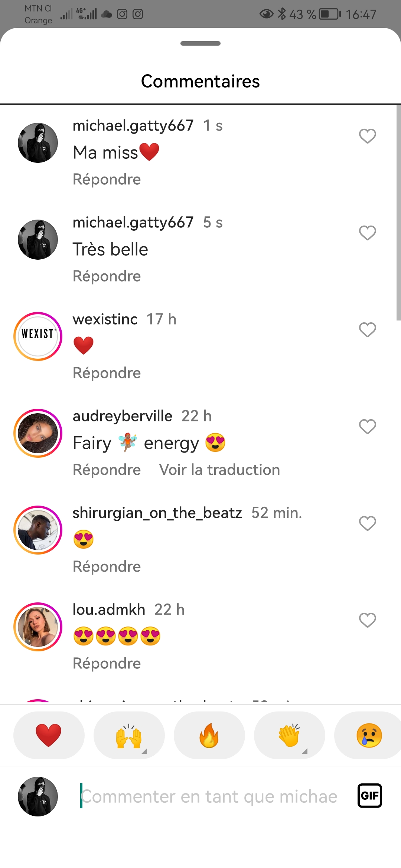Like shirurgian_on_the_beatz's comment
This screenshot has height=868, width=401.
pyautogui.click(x=367, y=523)
